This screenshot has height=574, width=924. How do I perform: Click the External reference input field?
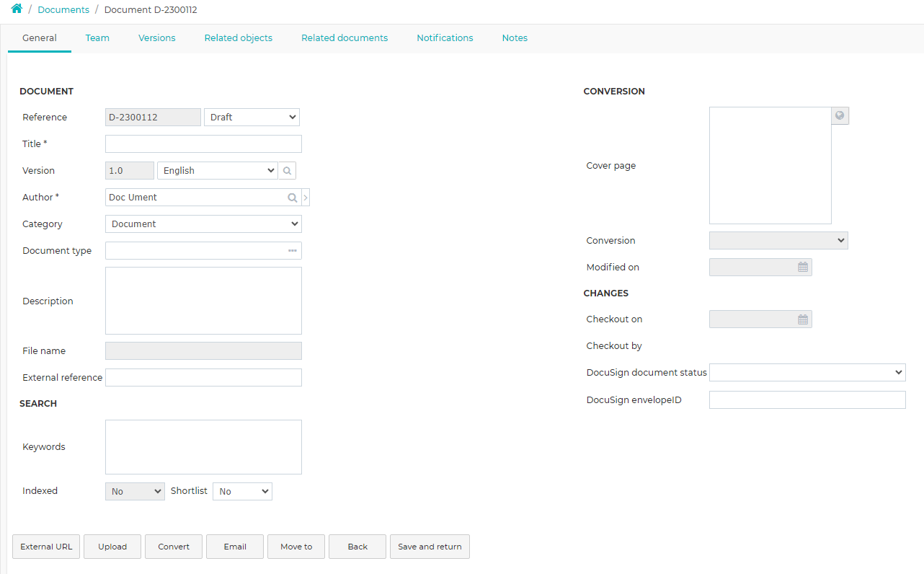[203, 378]
